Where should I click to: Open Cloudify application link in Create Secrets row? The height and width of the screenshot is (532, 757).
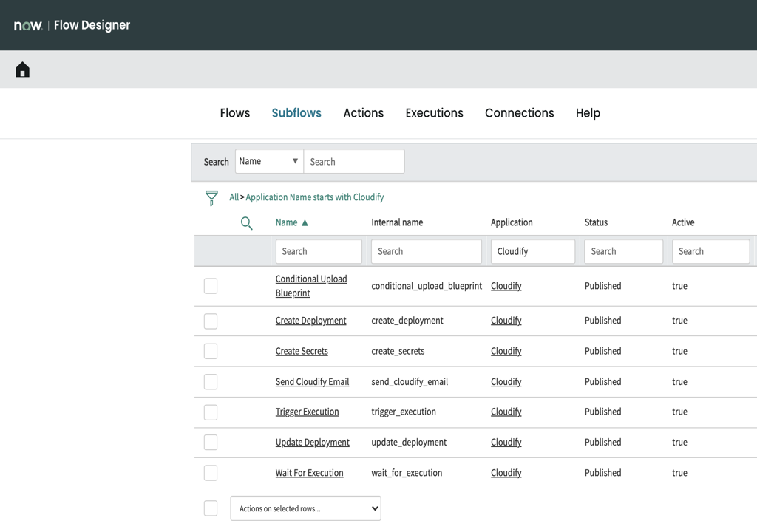coord(506,351)
